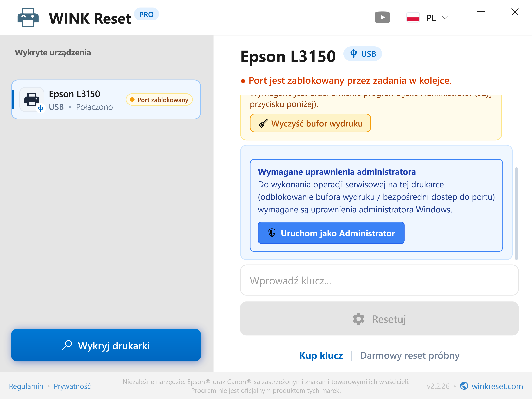Click the Epson L3150 main heading
The height and width of the screenshot is (399, 532).
point(288,57)
